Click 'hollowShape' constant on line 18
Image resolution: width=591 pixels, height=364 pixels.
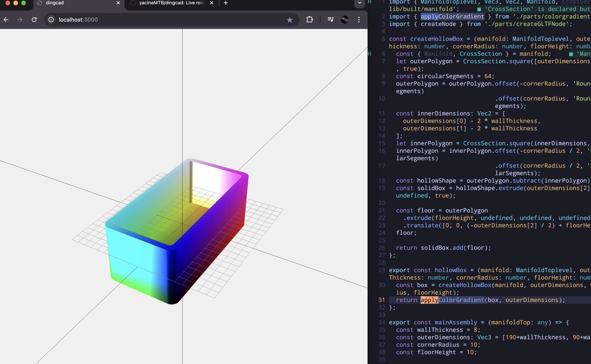tap(436, 181)
